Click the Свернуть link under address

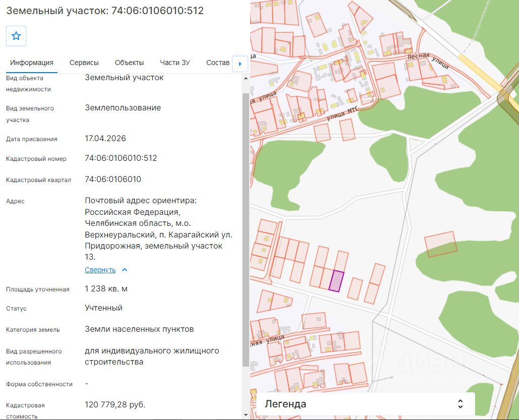pyautogui.click(x=100, y=270)
